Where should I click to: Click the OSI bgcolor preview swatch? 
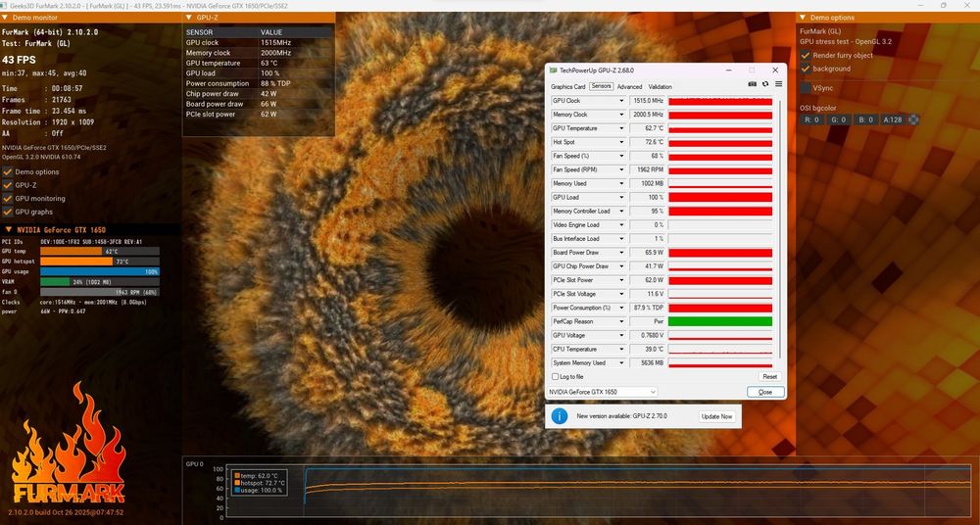[913, 119]
